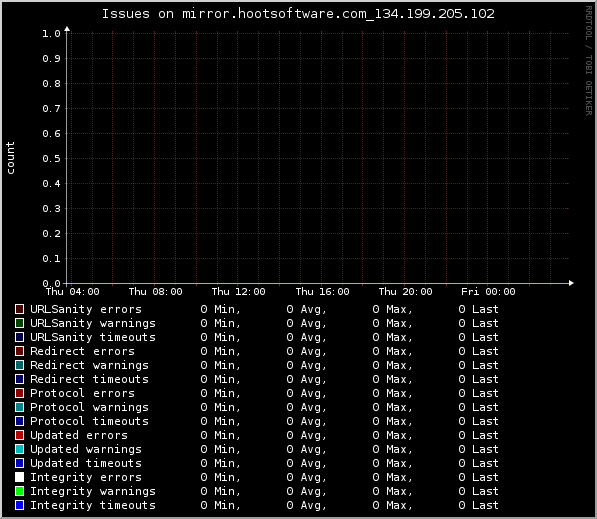Click the RRDTOOL / TOBI OETIKER watermark
The image size is (597, 519).
click(589, 61)
